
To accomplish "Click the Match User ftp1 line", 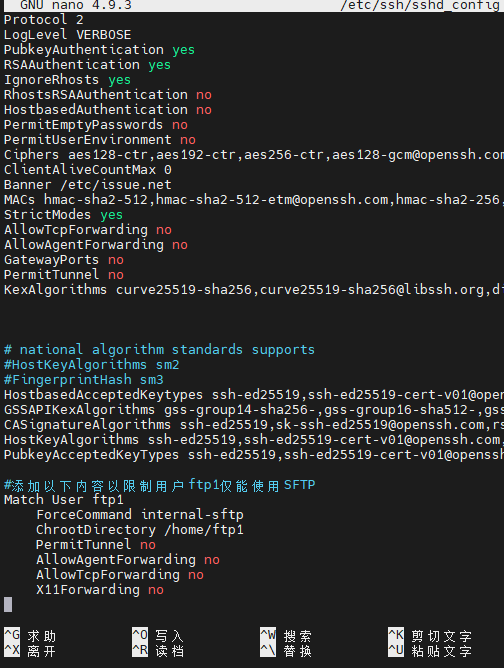I will click(x=64, y=500).
